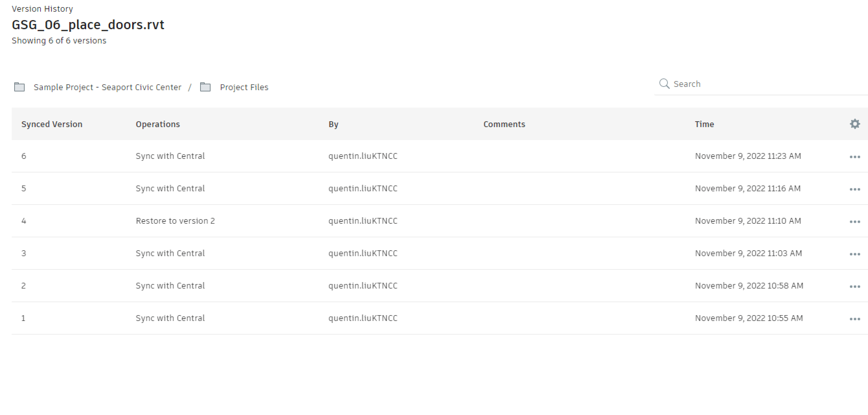Click the Sample Project folder icon
The height and width of the screenshot is (415, 868).
[x=19, y=87]
